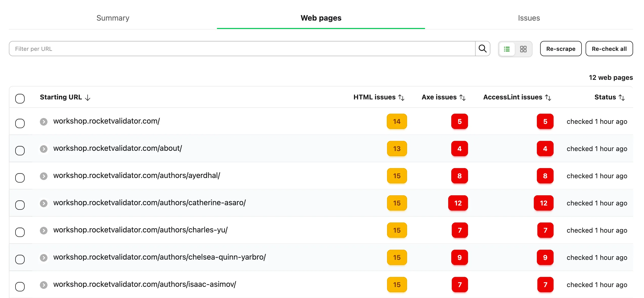Click the 12 web pages count text
The image size is (644, 298).
pyautogui.click(x=611, y=78)
